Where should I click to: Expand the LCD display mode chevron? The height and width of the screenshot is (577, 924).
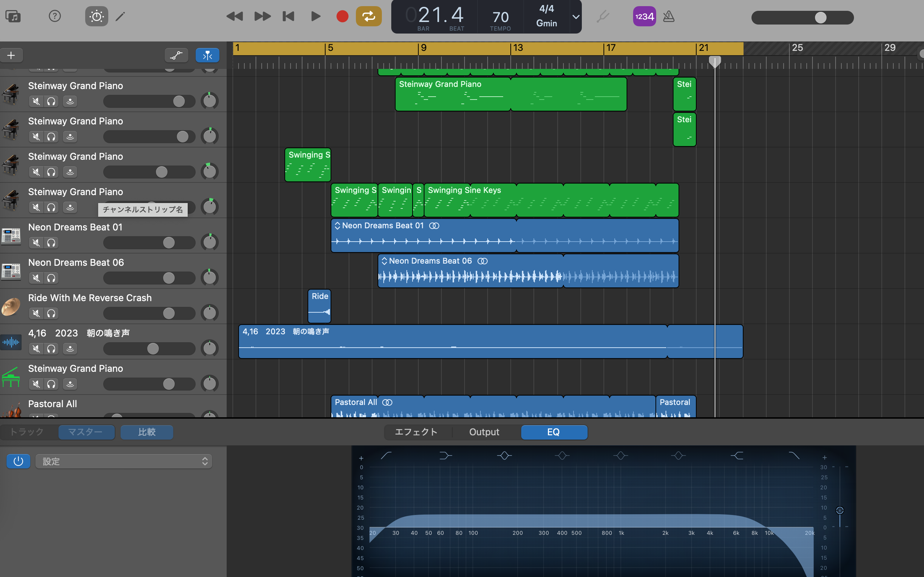click(x=576, y=17)
